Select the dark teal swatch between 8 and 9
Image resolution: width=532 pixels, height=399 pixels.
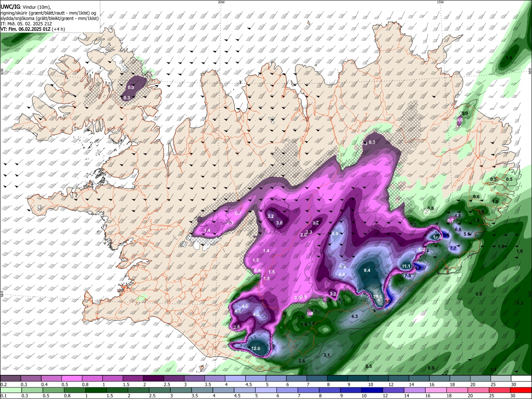click(337, 378)
